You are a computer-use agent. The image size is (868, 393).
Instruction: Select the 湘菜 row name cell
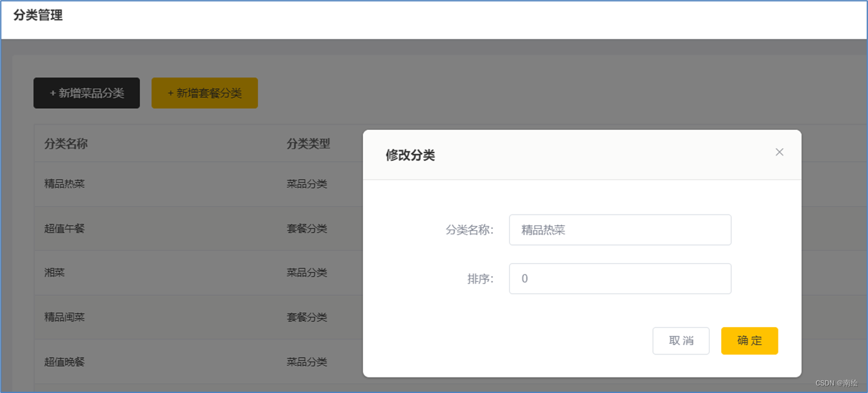(x=55, y=272)
